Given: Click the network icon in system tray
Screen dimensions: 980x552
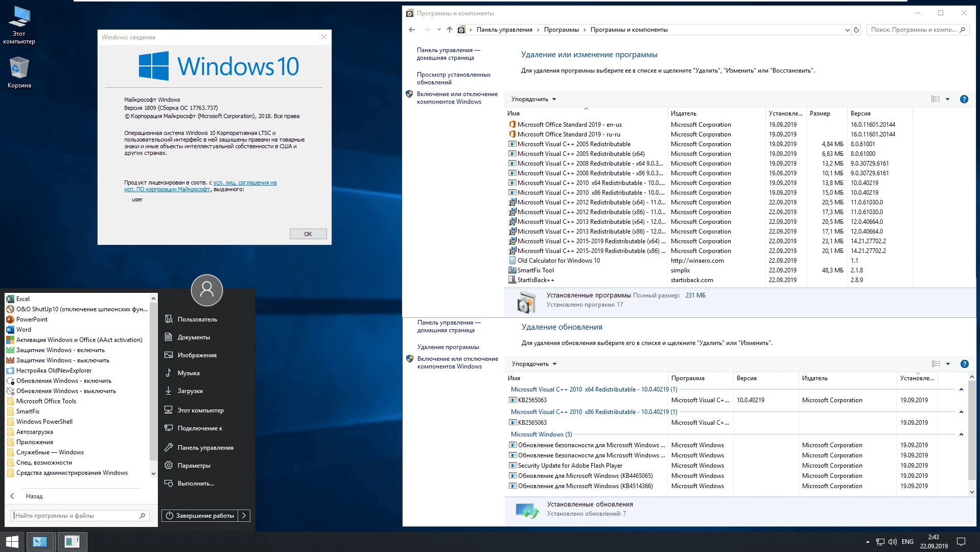Looking at the screenshot, I should 880,542.
